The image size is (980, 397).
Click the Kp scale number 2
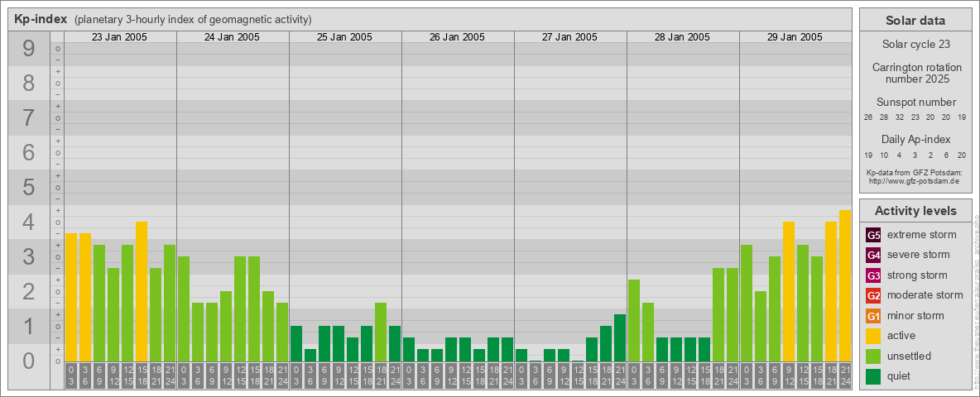click(x=28, y=291)
